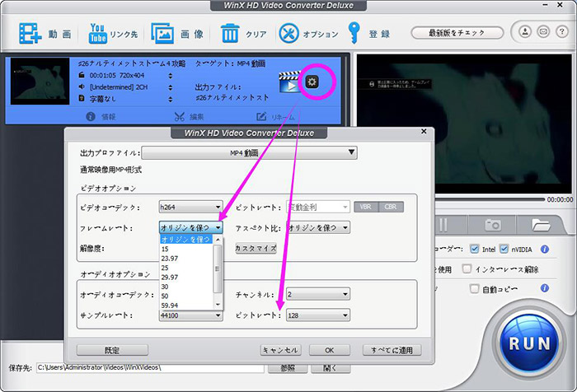Viewport: 577px width, 392px height.
Task: Open the help question mark icon
Action: click(x=562, y=32)
